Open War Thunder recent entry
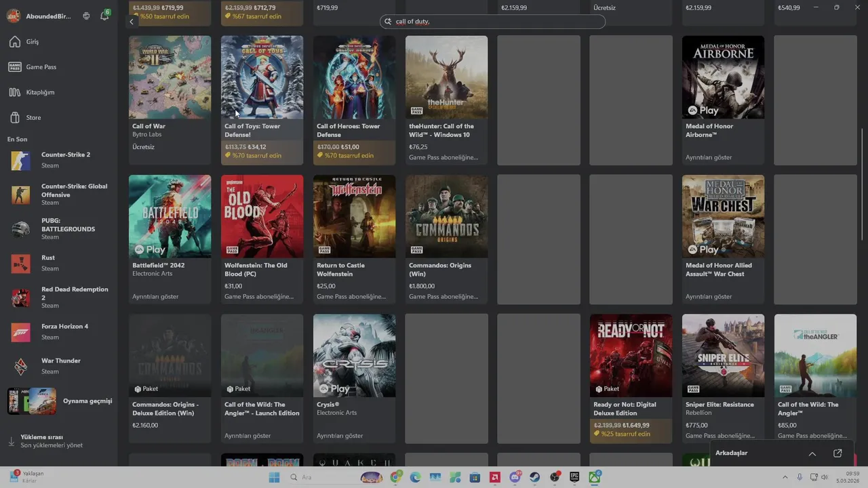Screen dimensions: 868x488 (60, 366)
